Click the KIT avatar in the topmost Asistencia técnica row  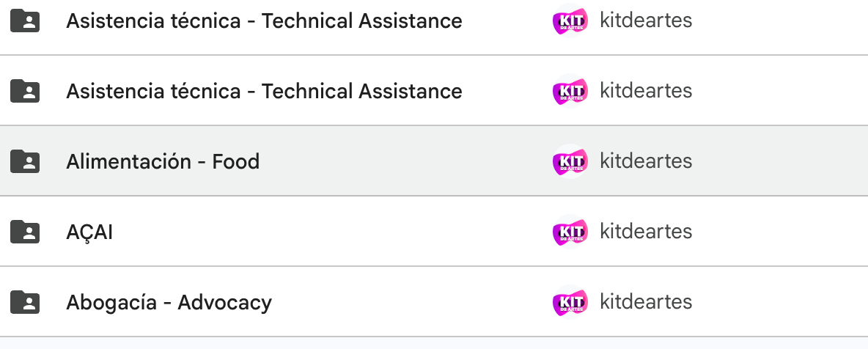click(570, 21)
